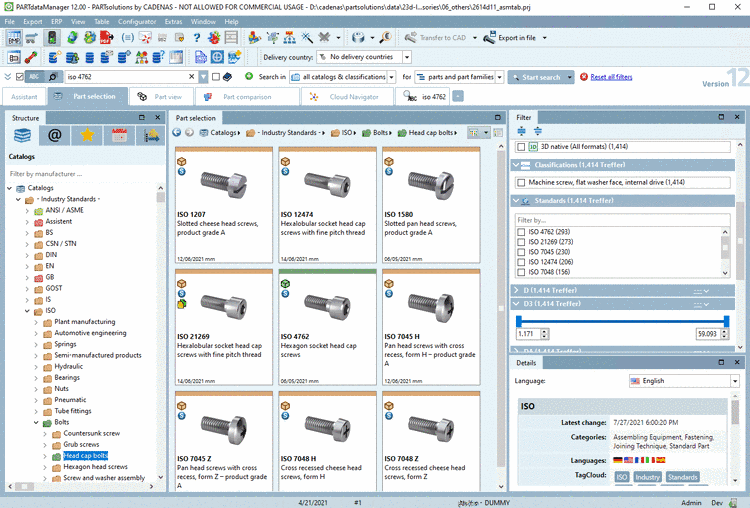
Task: Click the blue question mark help icon
Action: tap(197, 37)
